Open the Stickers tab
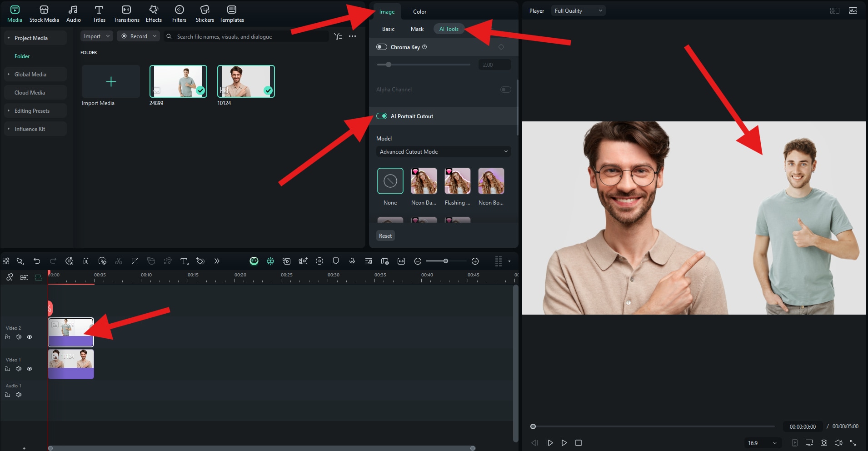Screen dimensions: 868x451 205,14
